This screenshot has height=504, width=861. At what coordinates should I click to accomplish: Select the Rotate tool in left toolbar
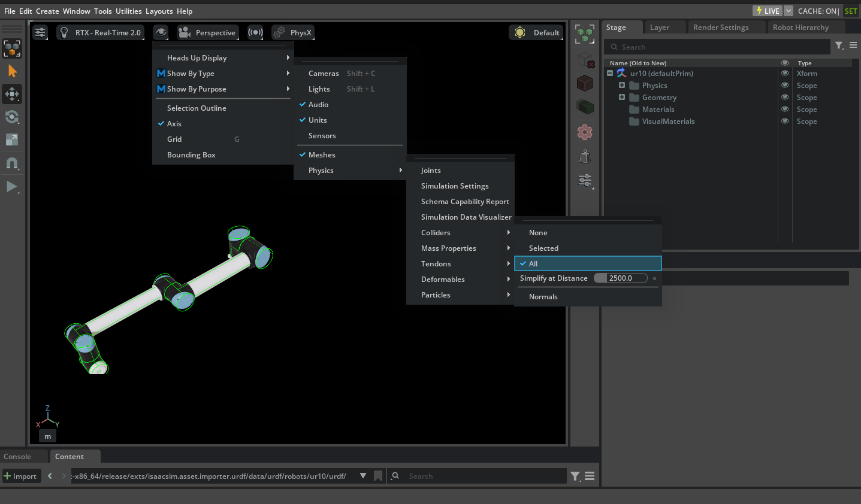(x=12, y=117)
